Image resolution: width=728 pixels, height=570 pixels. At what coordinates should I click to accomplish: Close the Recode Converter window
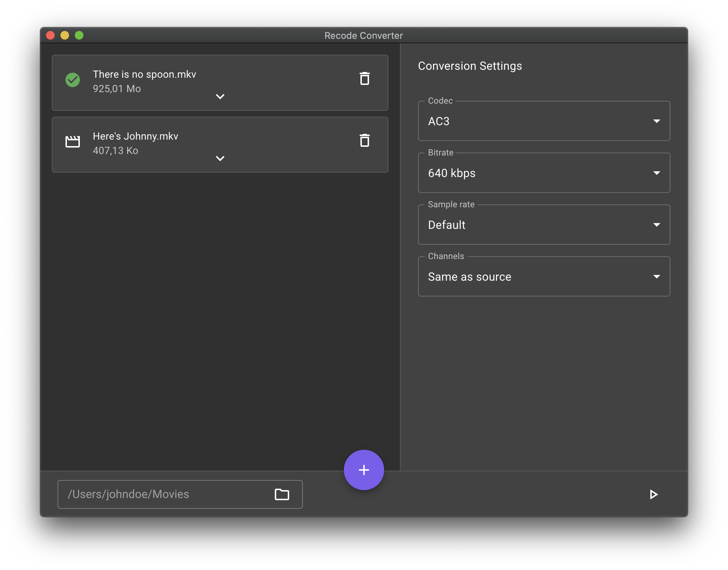(50, 35)
